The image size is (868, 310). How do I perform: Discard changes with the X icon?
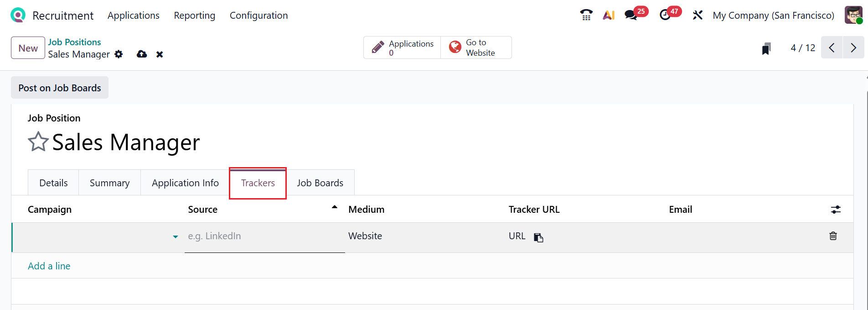tap(160, 54)
